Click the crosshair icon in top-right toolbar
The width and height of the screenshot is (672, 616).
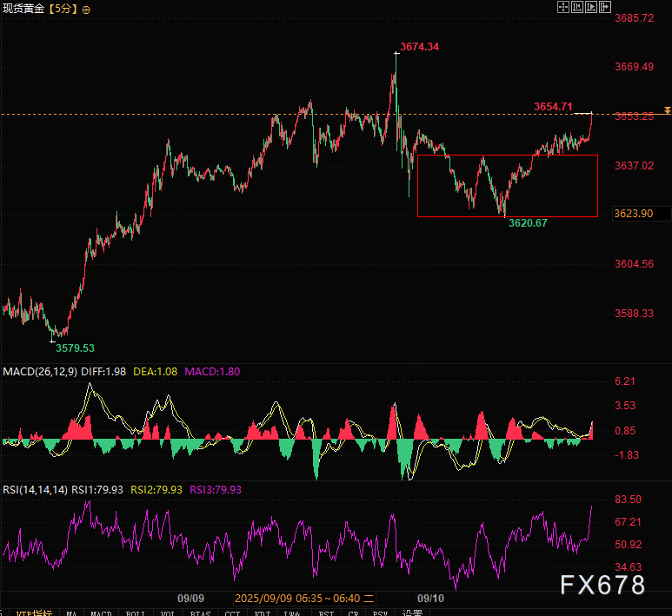[x=562, y=6]
